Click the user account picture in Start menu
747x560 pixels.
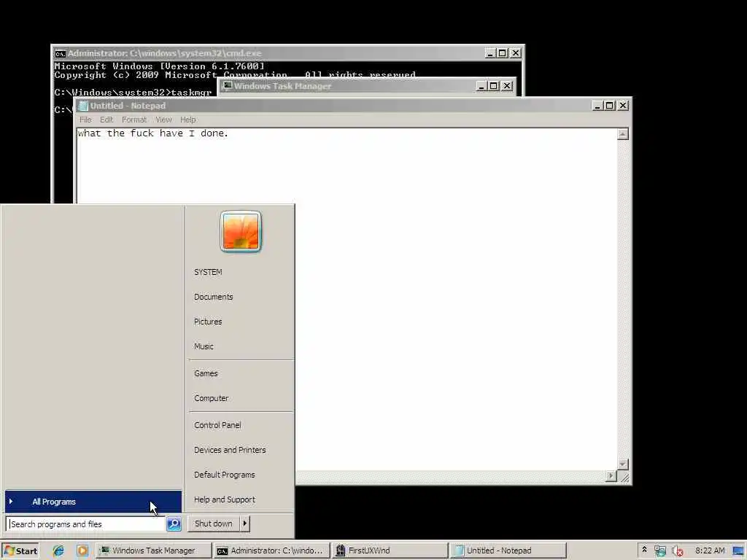tap(241, 231)
